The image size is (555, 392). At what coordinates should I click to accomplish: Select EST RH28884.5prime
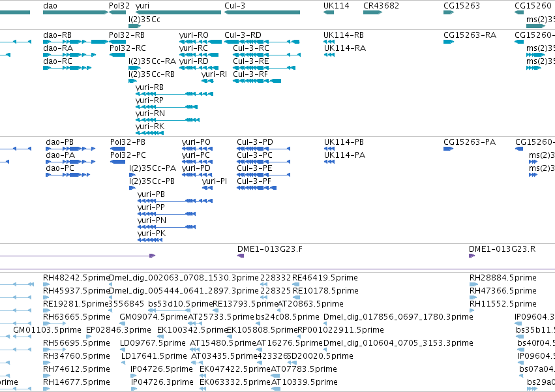click(503, 278)
